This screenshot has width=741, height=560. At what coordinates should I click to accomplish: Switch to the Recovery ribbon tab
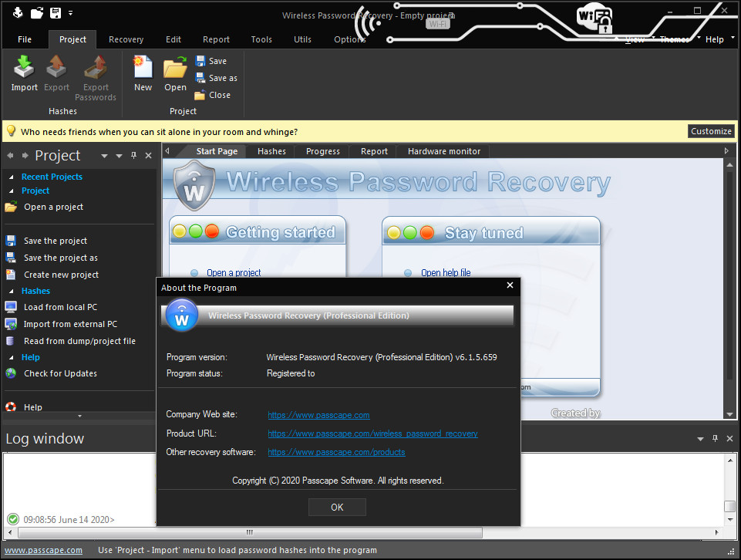pos(126,39)
